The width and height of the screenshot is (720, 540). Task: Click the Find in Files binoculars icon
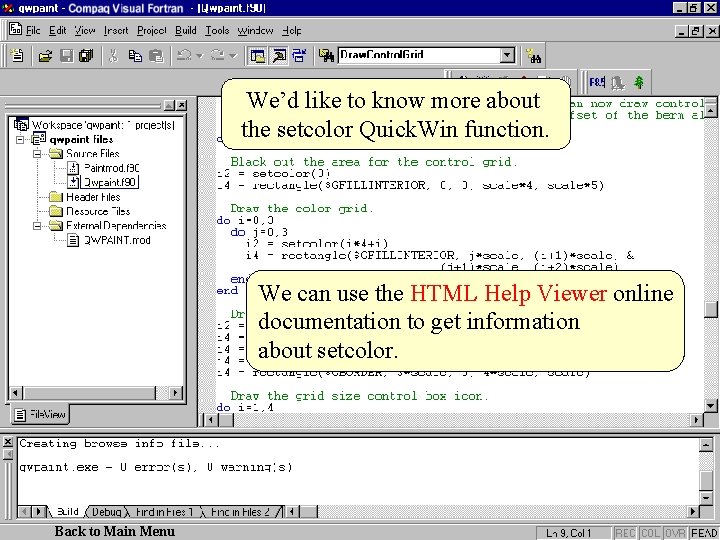[x=326, y=56]
